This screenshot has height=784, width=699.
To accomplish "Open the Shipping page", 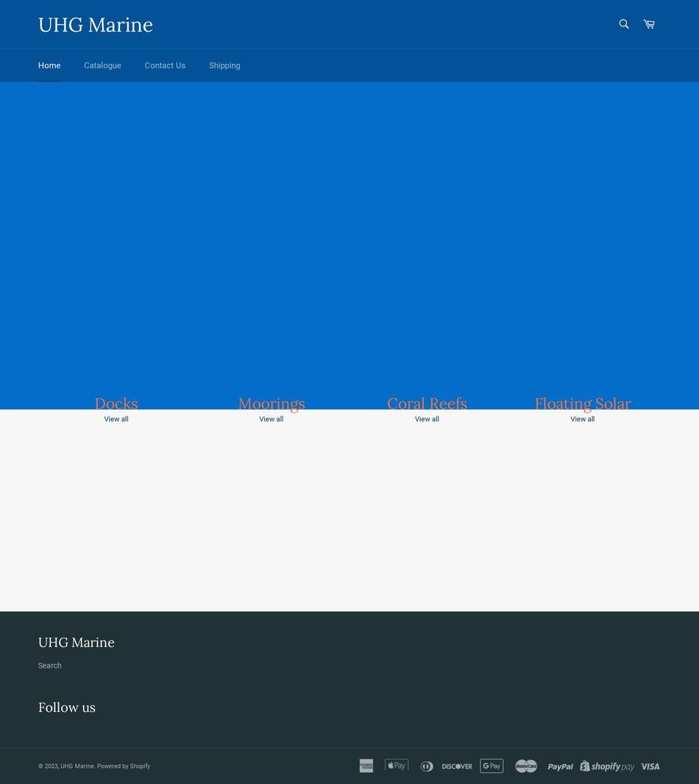I will point(224,66).
